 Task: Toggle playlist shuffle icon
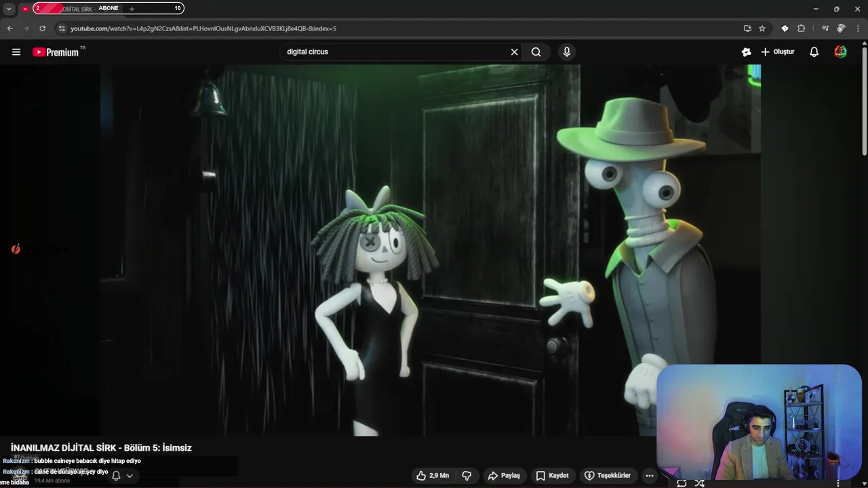(x=699, y=483)
